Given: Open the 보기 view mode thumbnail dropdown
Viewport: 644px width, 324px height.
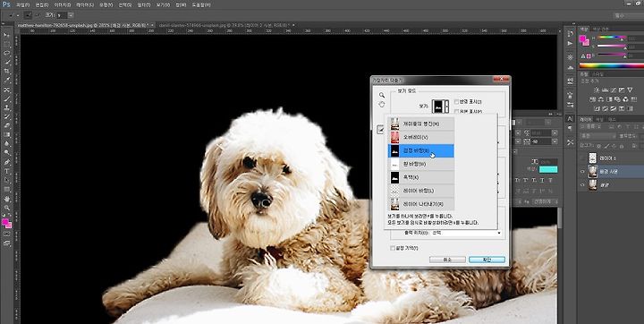Looking at the screenshot, I should [x=440, y=107].
